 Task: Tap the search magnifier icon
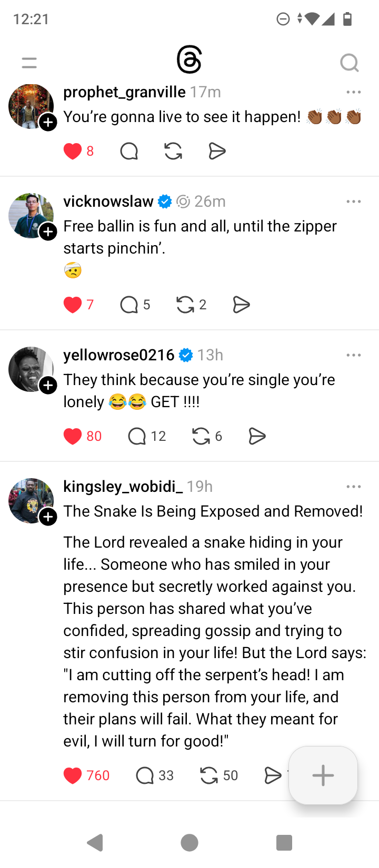[349, 63]
